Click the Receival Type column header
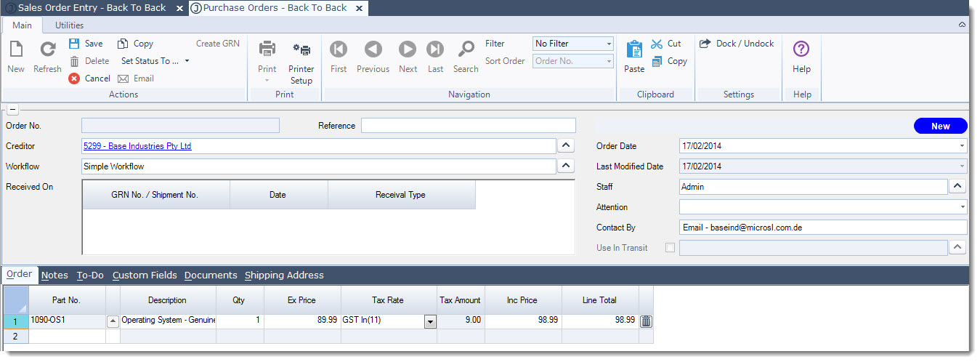This screenshot has width=980, height=362. 401,195
